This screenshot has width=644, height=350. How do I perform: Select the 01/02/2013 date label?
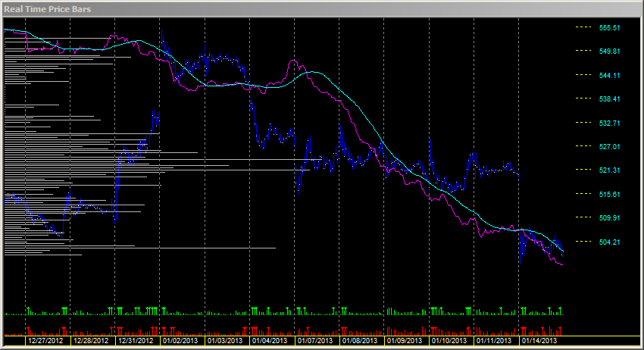click(180, 341)
